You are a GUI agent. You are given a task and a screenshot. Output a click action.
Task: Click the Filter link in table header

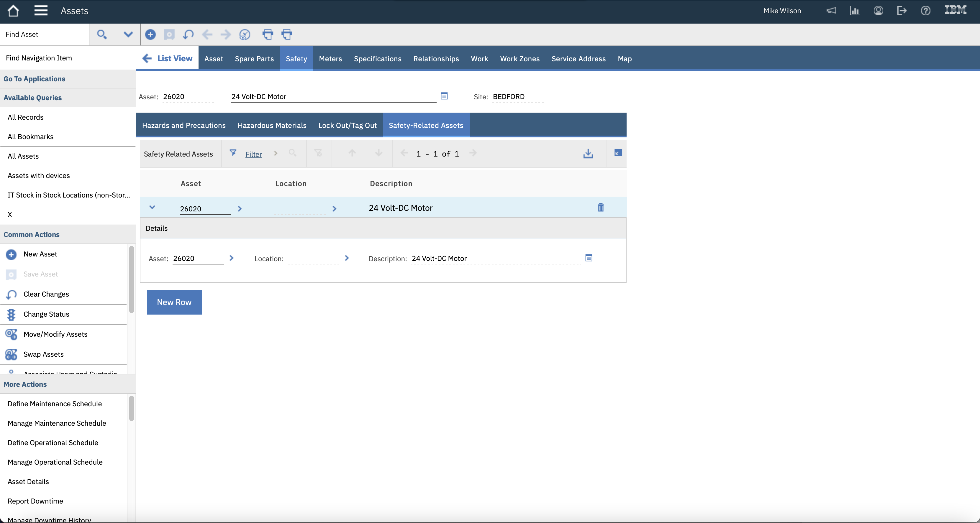pyautogui.click(x=253, y=154)
